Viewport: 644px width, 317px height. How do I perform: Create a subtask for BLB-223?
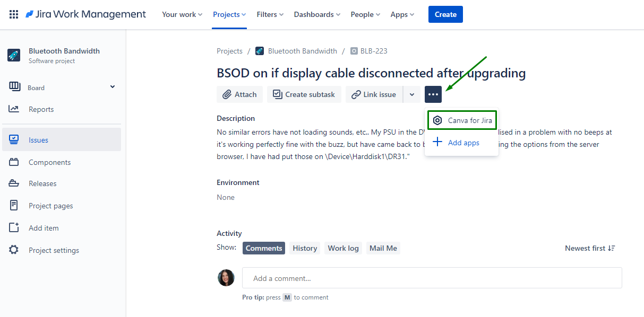click(x=304, y=94)
